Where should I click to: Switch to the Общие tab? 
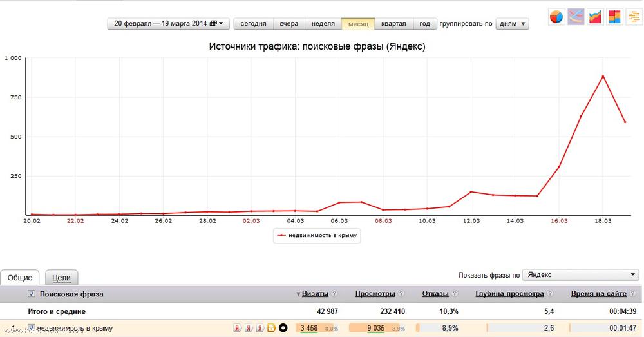20,278
